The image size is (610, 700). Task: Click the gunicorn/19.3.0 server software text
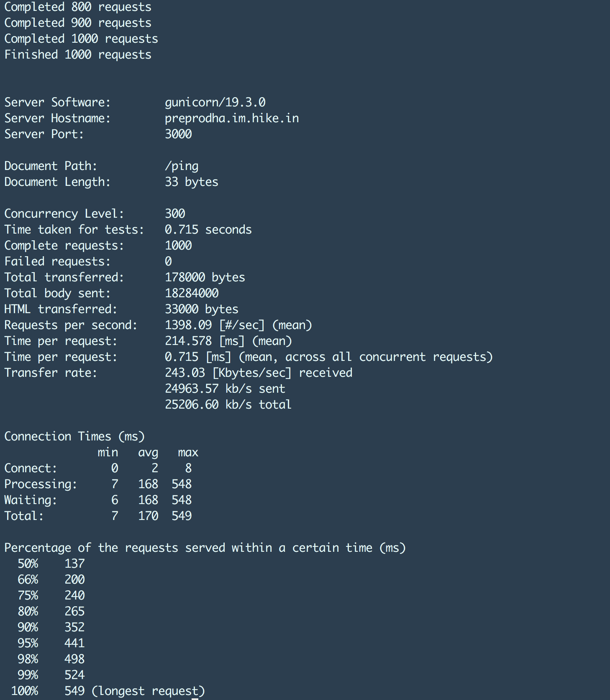215,103
